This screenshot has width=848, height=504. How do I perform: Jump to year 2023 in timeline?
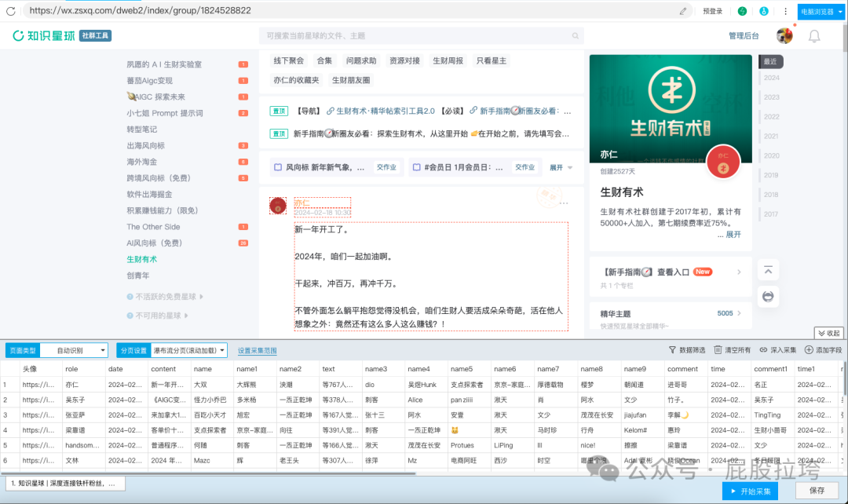(x=771, y=97)
